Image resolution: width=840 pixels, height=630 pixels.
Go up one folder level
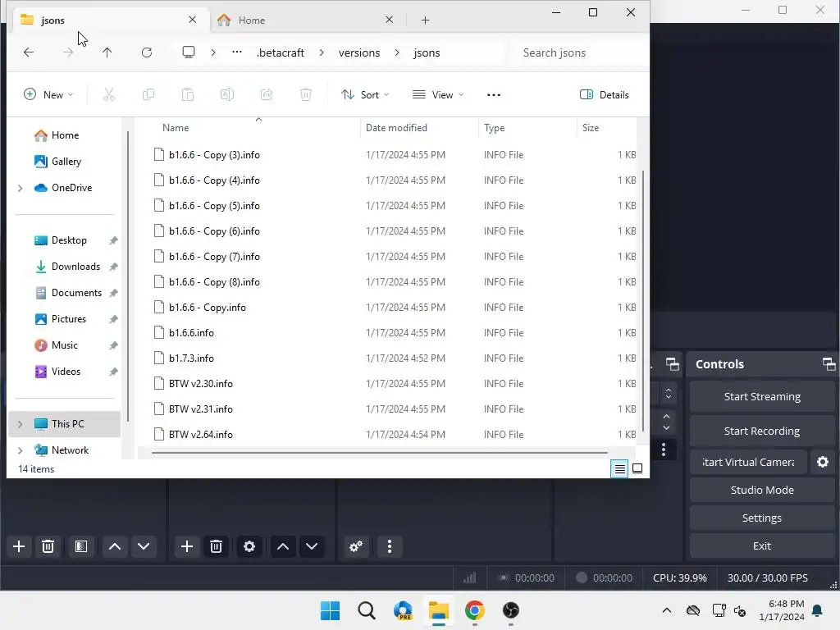pos(107,52)
